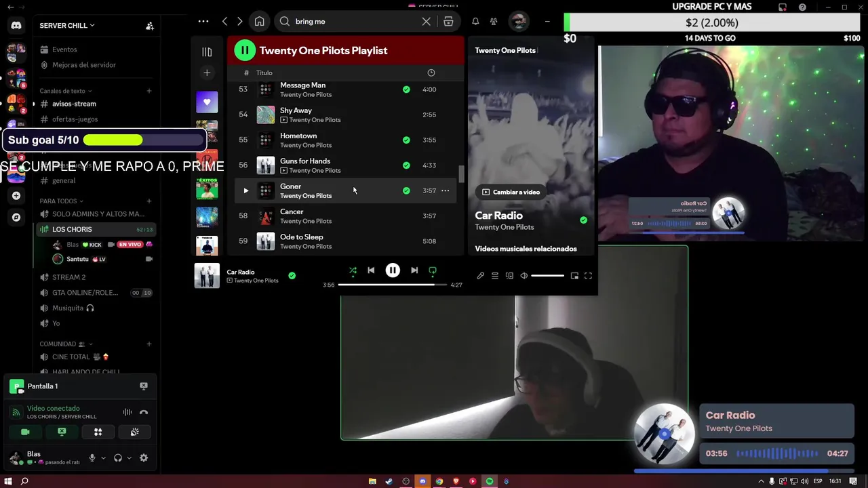Toggle saved checkmark for Guns for Hands
Screen dimensions: 868x488
pos(406,165)
